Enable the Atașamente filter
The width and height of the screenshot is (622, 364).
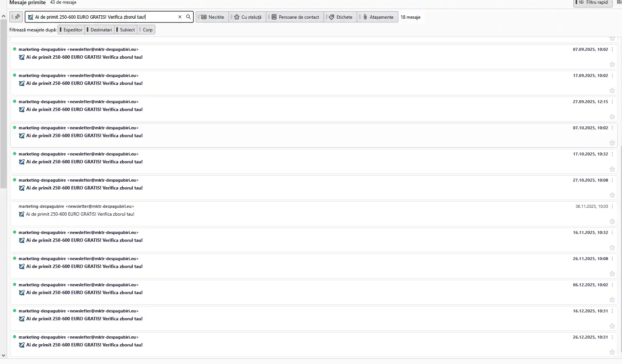378,17
